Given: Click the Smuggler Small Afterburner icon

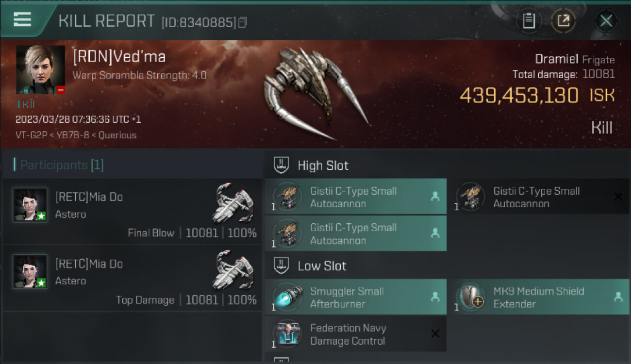Looking at the screenshot, I should point(287,297).
